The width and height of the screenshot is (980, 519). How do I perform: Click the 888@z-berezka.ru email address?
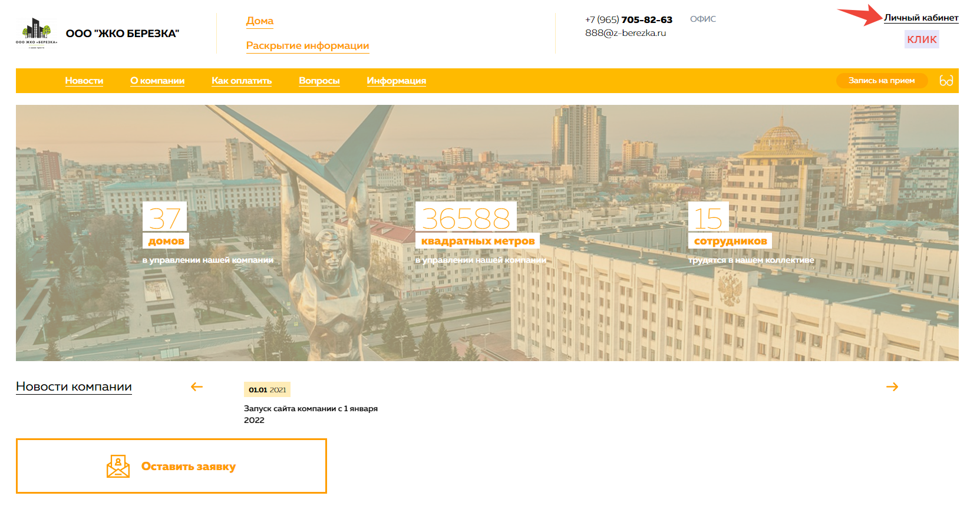tap(625, 33)
